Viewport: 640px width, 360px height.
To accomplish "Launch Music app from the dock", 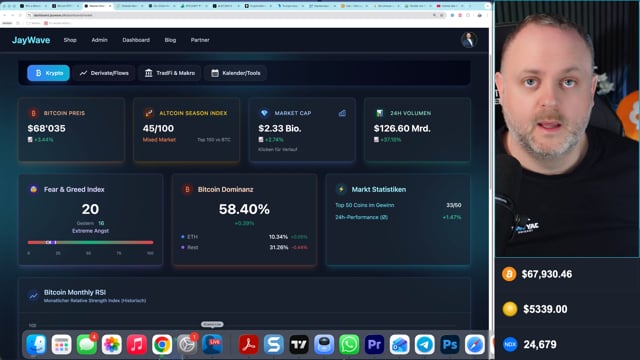I will click(x=137, y=345).
